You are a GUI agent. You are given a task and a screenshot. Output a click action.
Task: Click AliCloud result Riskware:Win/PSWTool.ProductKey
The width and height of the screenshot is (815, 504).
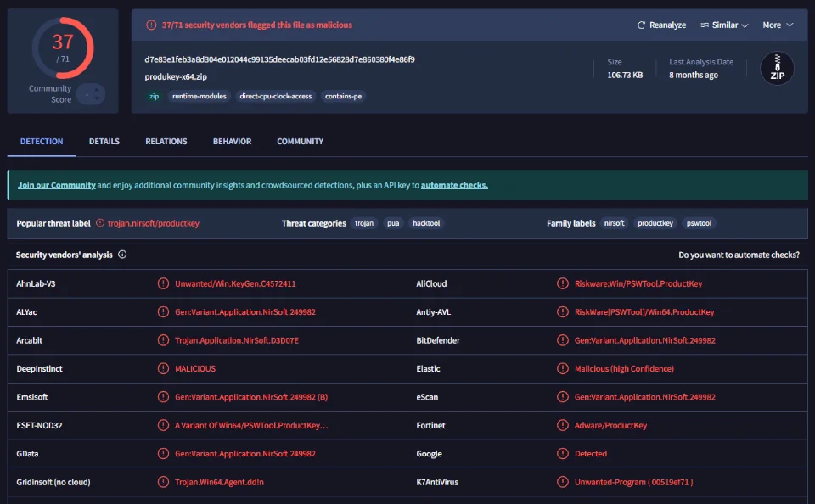coord(638,283)
